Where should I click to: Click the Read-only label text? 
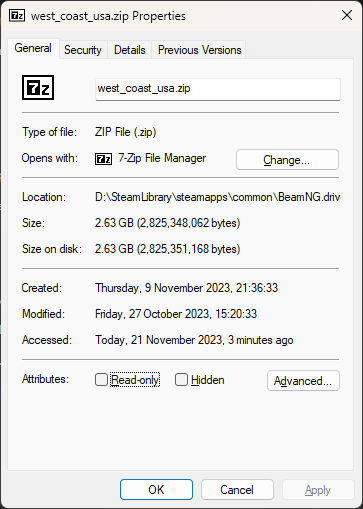coord(135,380)
